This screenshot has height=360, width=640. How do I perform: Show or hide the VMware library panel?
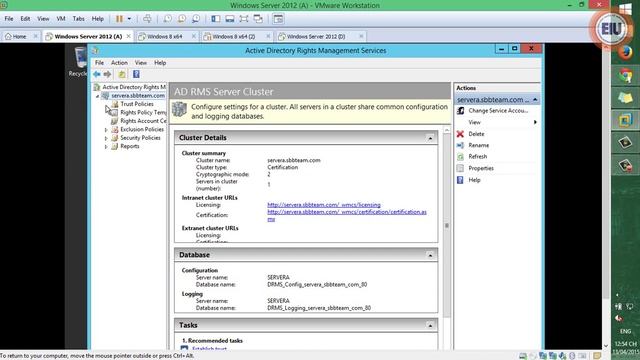click(216, 19)
